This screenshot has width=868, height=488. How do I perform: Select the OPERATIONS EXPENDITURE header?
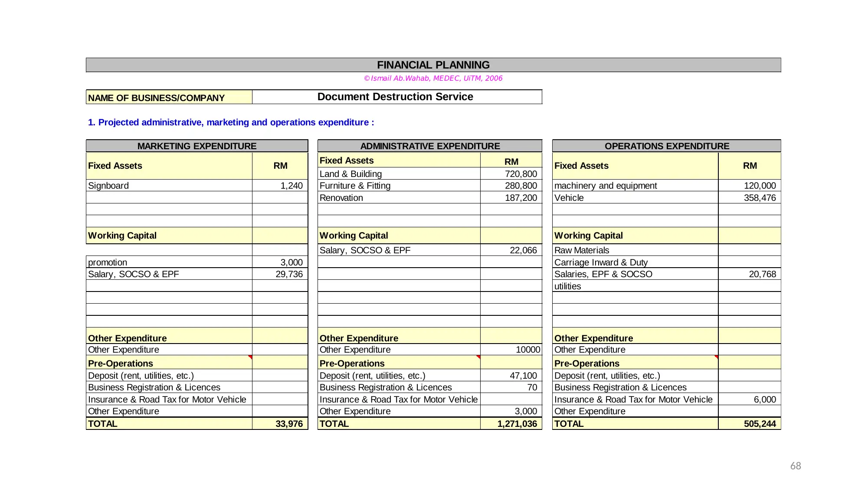click(x=667, y=146)
